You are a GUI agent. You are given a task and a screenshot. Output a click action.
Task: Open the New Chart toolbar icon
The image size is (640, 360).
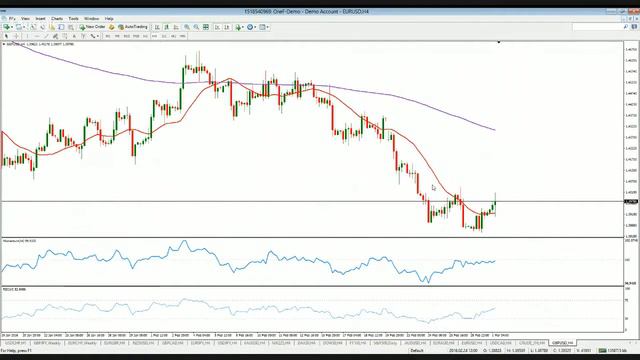[7, 27]
